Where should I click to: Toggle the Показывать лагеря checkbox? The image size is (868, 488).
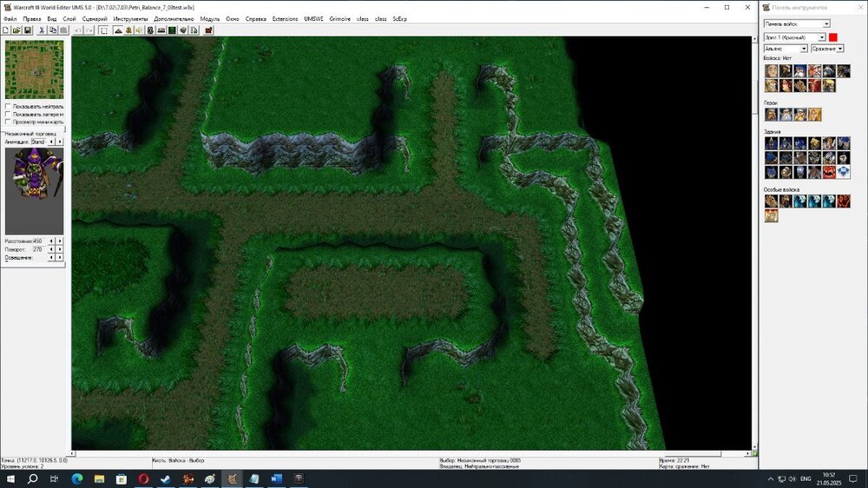[x=9, y=114]
